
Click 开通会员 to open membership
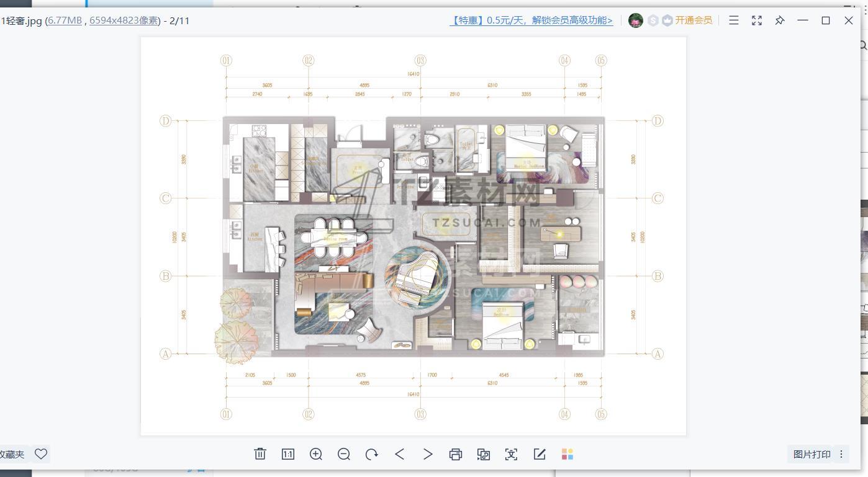tap(694, 20)
